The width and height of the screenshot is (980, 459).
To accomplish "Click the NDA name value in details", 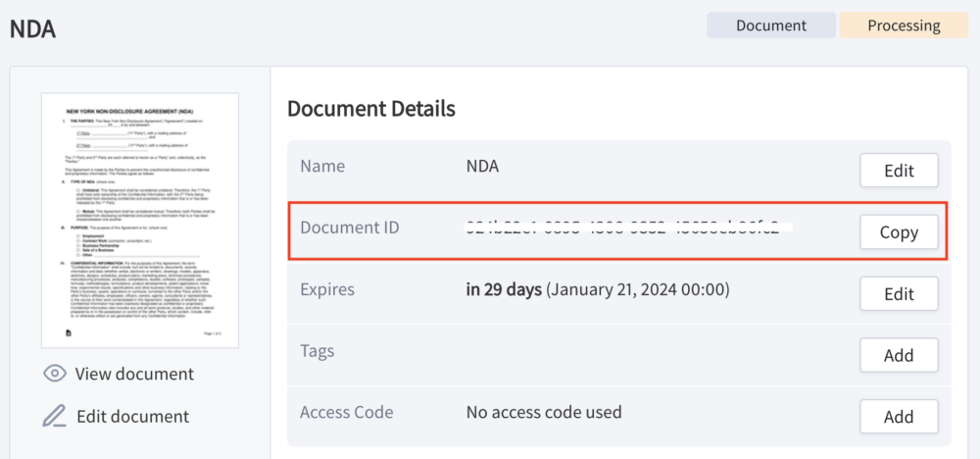I will click(483, 167).
